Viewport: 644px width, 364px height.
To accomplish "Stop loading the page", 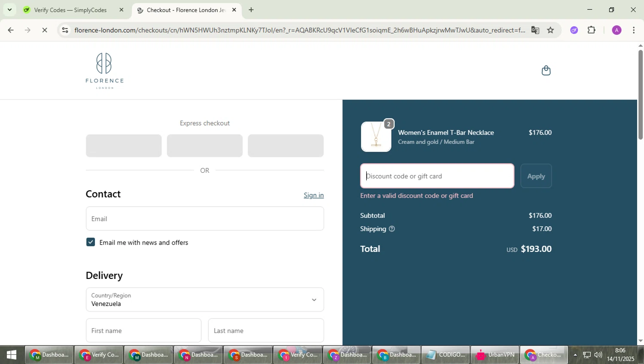I will 45,30.
